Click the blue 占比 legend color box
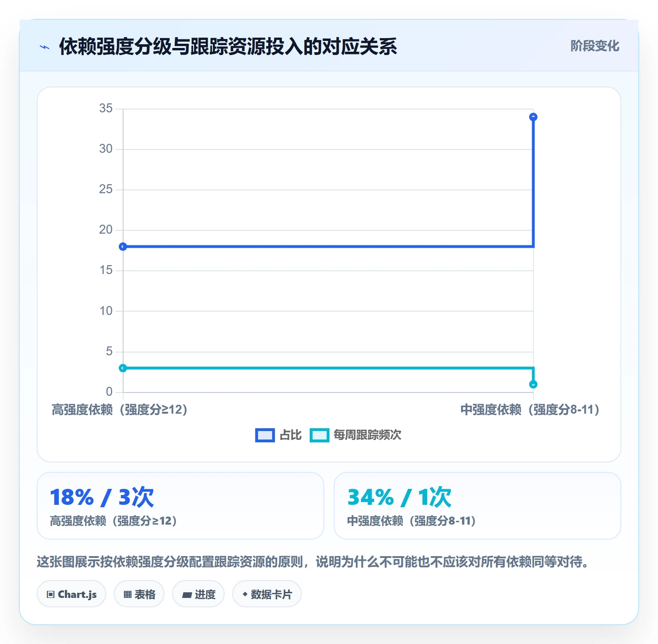The height and width of the screenshot is (644, 658). 265,435
